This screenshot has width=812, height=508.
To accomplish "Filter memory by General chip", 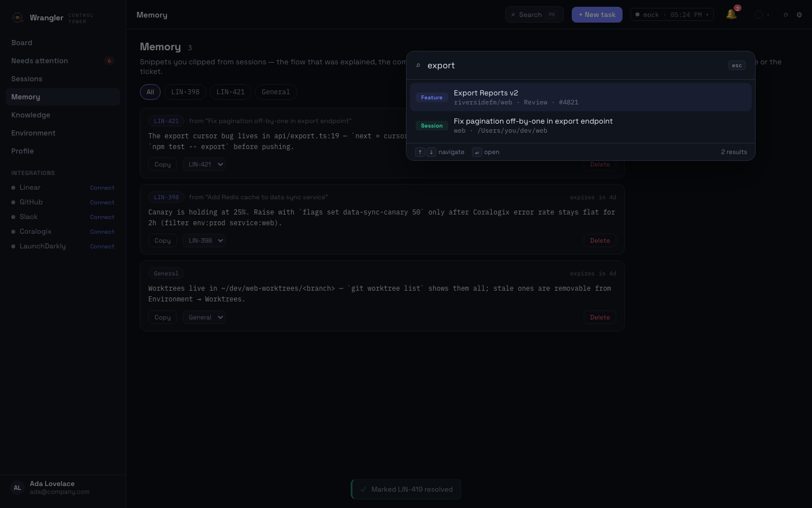I will point(276,92).
